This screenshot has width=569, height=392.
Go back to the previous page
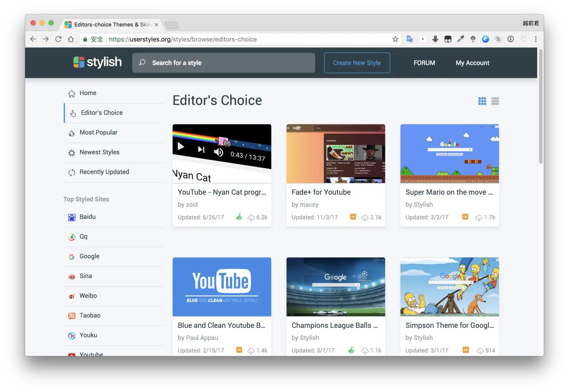coord(33,39)
